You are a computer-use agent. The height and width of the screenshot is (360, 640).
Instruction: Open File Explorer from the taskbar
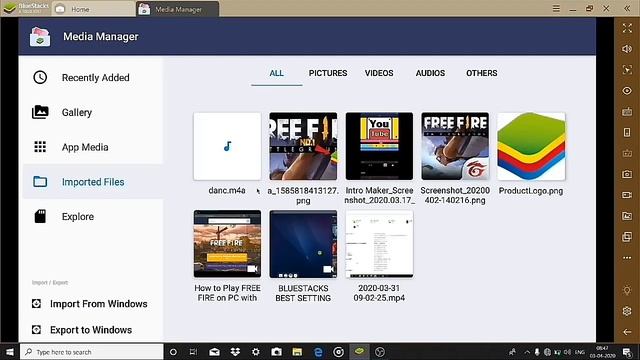(297, 352)
